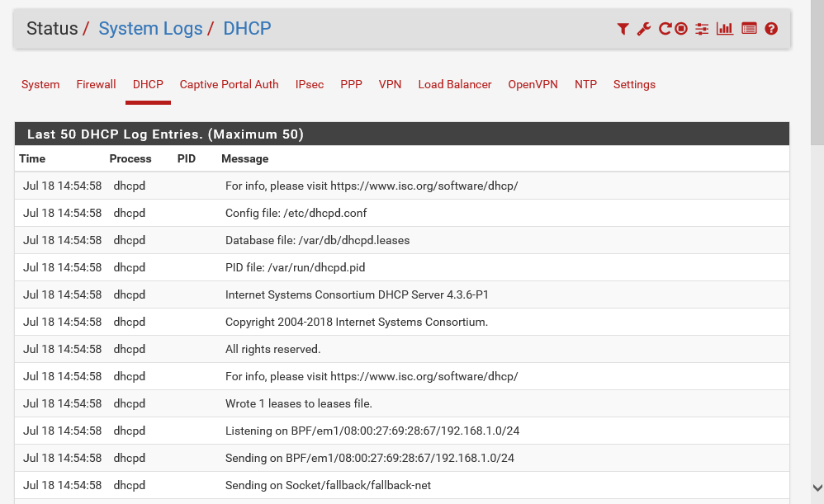The image size is (824, 504).
Task: Click the DHCP breadcrumb link
Action: tap(247, 29)
